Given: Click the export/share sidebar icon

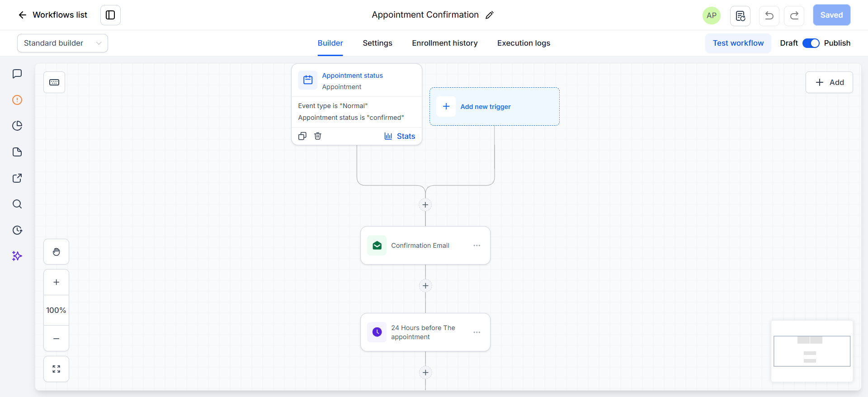Looking at the screenshot, I should click(17, 178).
